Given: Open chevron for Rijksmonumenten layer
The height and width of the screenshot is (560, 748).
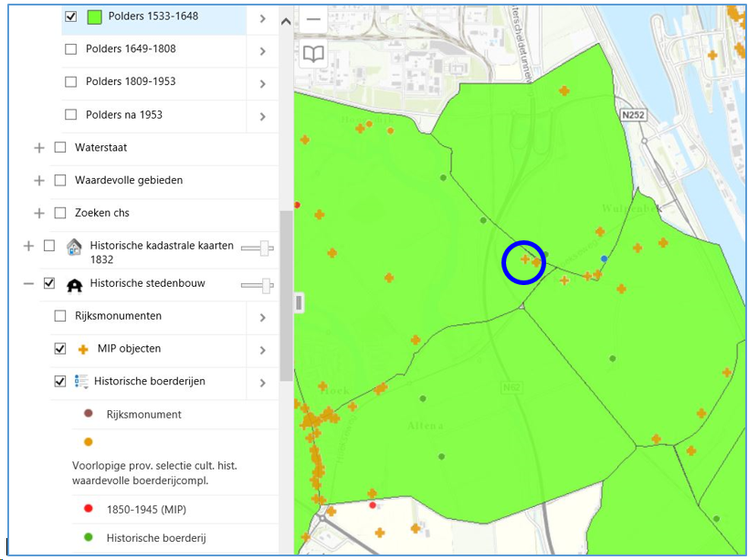Looking at the screenshot, I should point(262,318).
